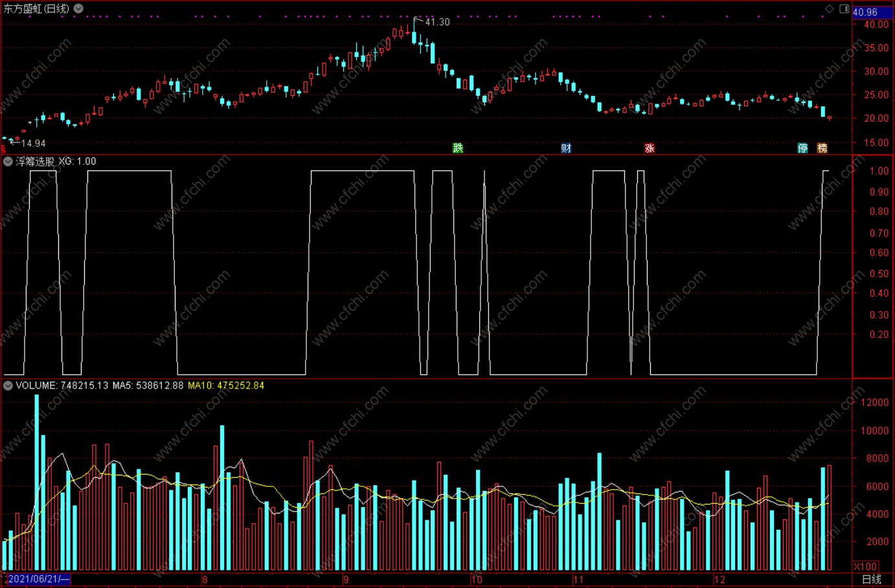895x588 pixels.
Task: Click the 25.00 price axis label
Action: 876,95
